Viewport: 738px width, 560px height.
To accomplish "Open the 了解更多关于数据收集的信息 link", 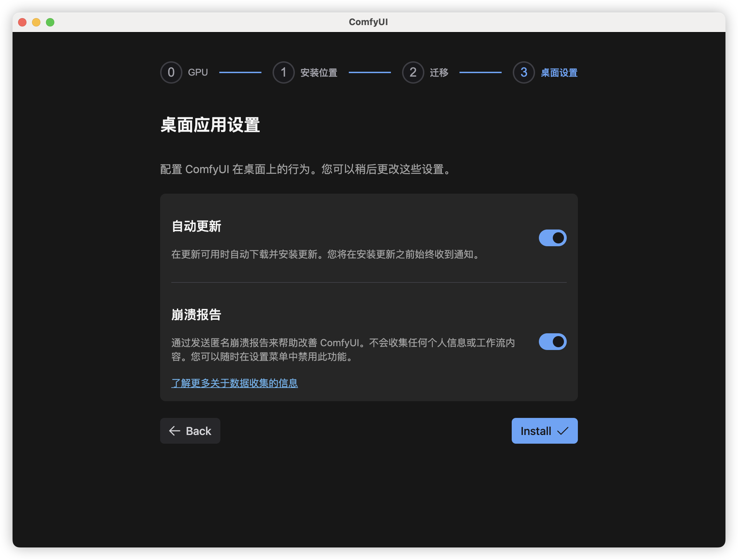I will (234, 383).
